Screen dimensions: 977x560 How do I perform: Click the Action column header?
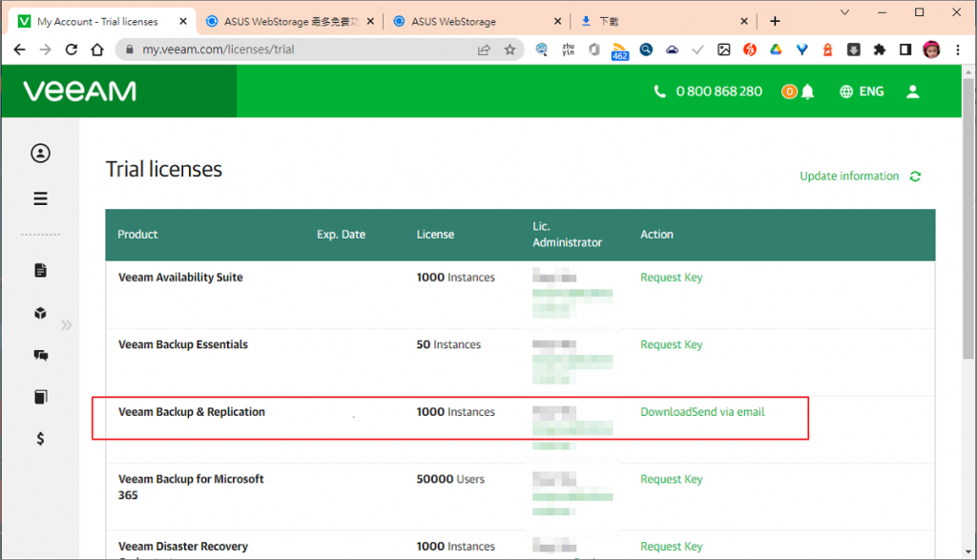[x=656, y=235]
